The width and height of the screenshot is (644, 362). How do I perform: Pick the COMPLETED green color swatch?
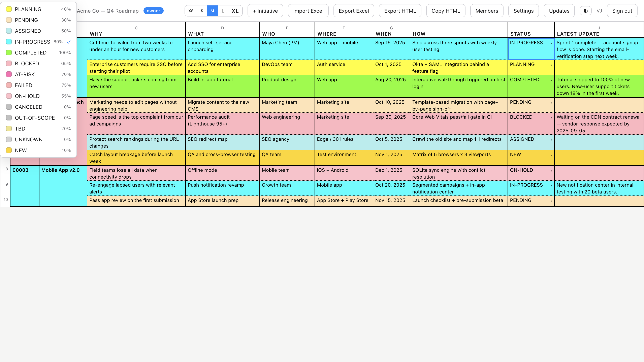pos(9,52)
